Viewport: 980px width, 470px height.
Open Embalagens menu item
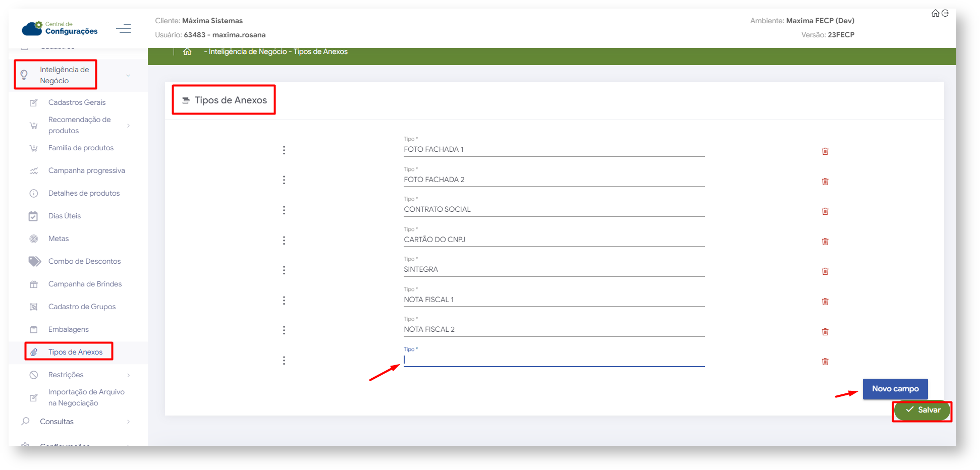click(68, 329)
